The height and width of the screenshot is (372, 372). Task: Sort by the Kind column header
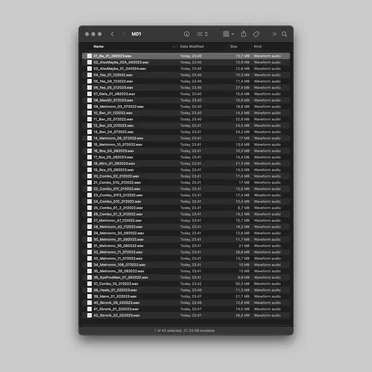[258, 46]
